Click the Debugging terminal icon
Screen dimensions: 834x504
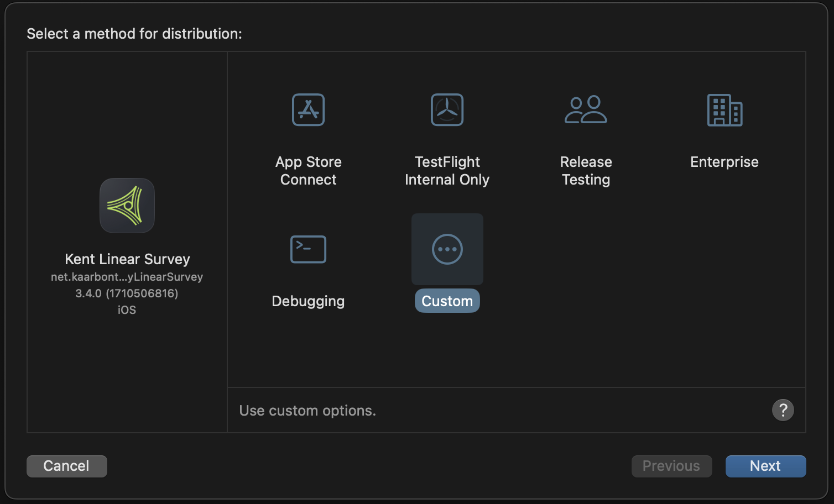pyautogui.click(x=308, y=249)
